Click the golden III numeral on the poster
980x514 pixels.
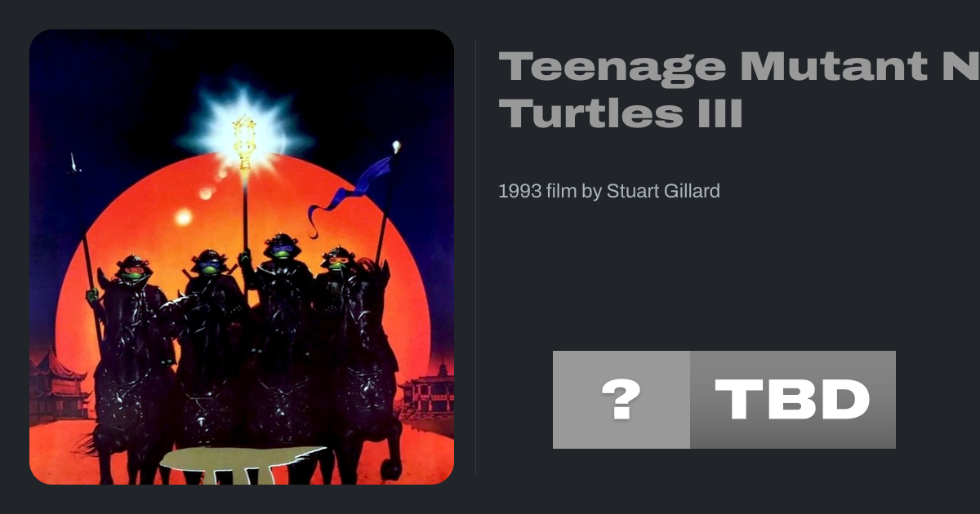(x=241, y=465)
